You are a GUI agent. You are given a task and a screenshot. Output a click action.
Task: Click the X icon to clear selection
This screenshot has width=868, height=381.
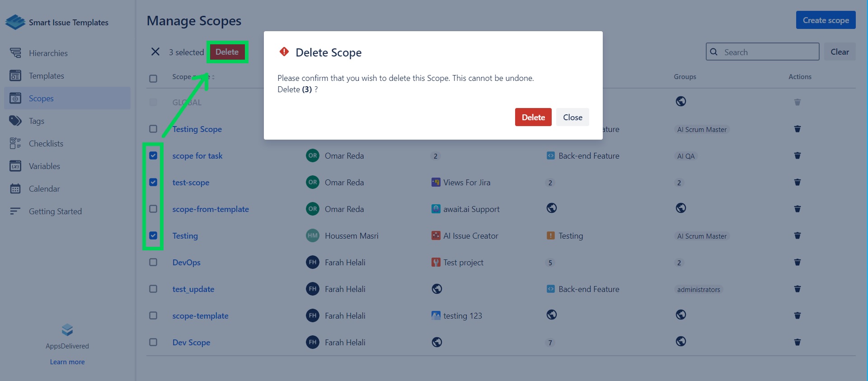pos(155,52)
